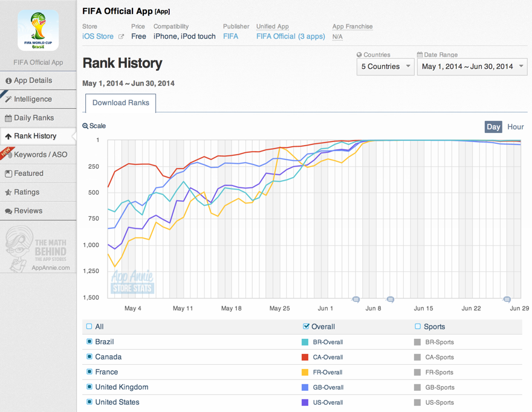Screen dimensions: 532x412
Task: Click the CA-Overall red color swatch
Action: 305,357
